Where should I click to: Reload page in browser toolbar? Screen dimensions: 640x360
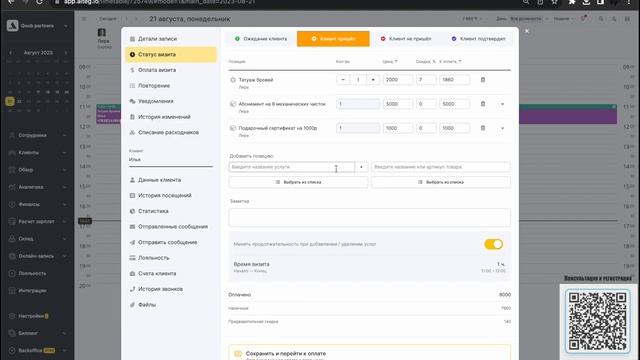click(39, 2)
